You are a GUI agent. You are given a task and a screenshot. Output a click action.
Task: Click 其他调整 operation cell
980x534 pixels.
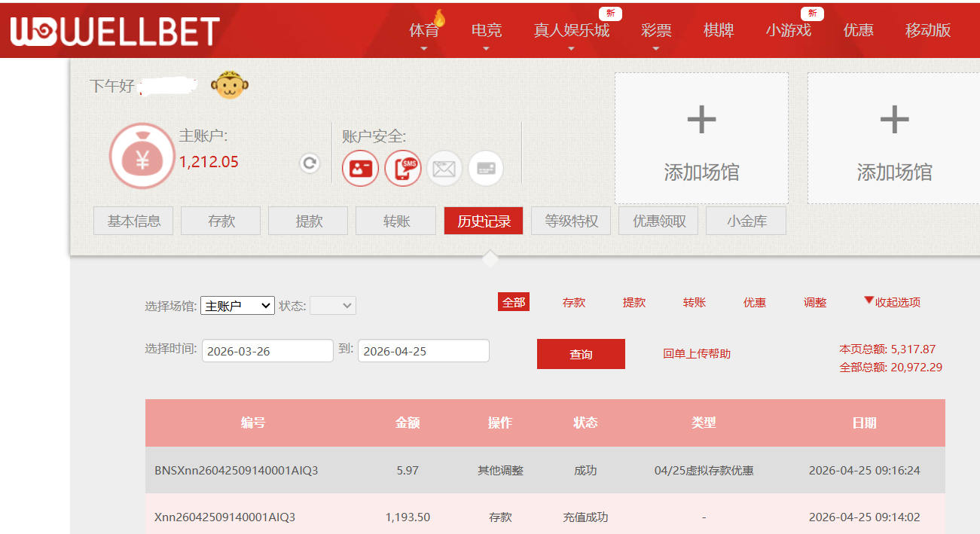(500, 470)
